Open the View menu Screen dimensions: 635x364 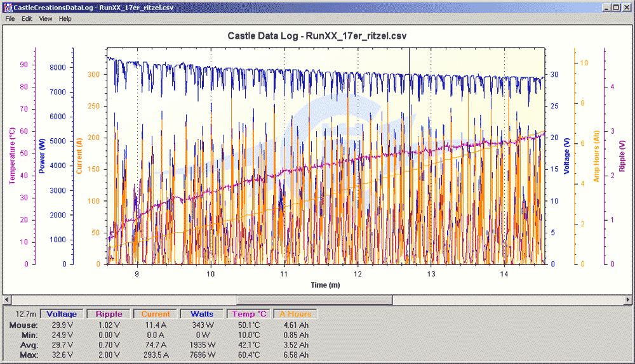point(45,18)
